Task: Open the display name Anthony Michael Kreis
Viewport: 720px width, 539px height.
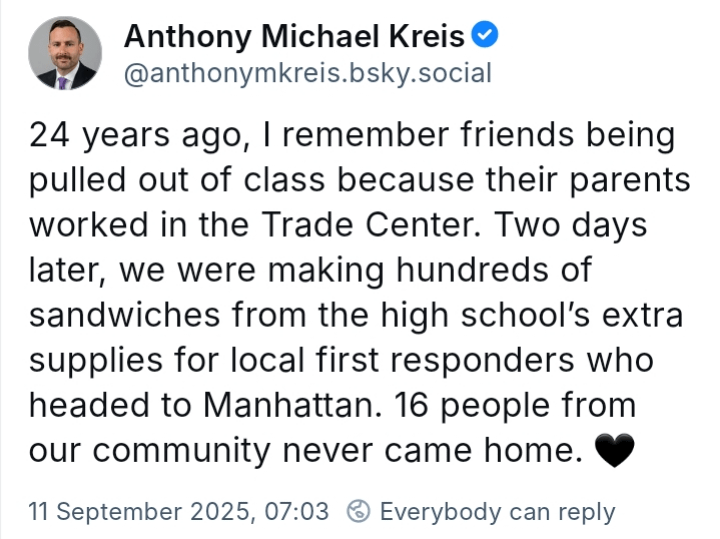Action: (294, 36)
